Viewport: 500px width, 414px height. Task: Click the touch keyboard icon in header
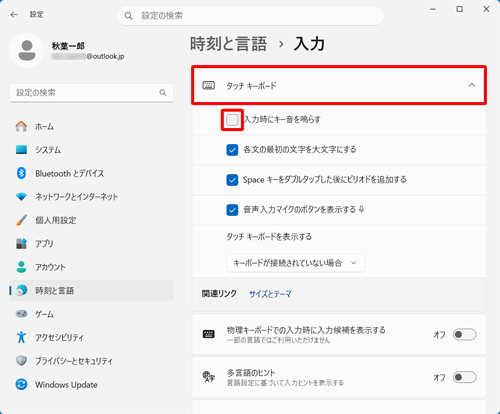coord(209,85)
